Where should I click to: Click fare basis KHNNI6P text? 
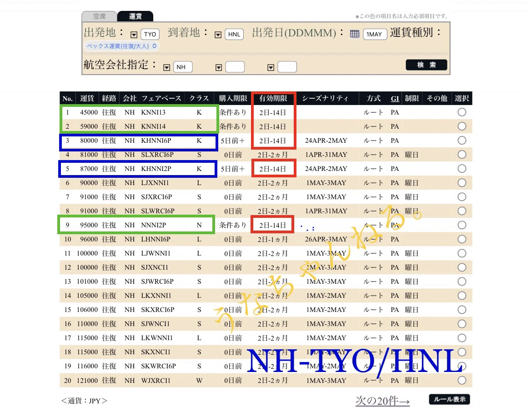pyautogui.click(x=156, y=141)
